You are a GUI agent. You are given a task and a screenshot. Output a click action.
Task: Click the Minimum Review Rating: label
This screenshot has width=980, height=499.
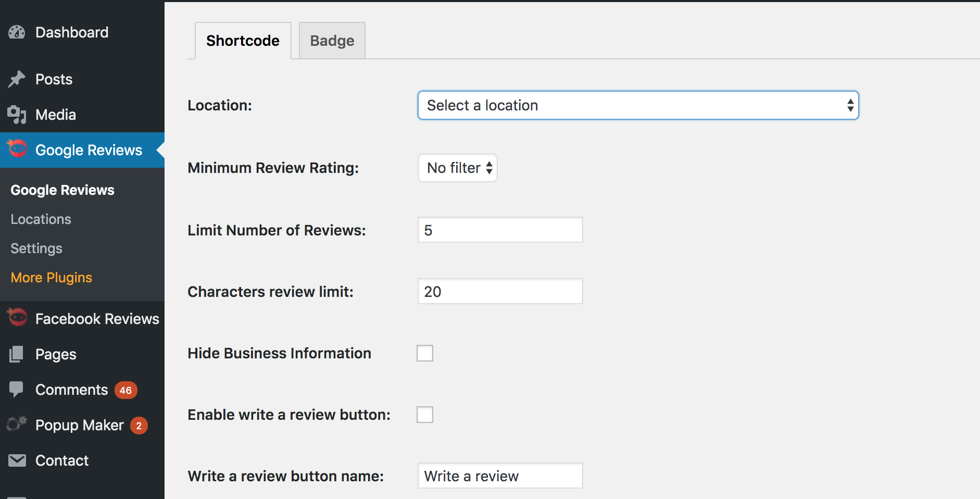[273, 168]
